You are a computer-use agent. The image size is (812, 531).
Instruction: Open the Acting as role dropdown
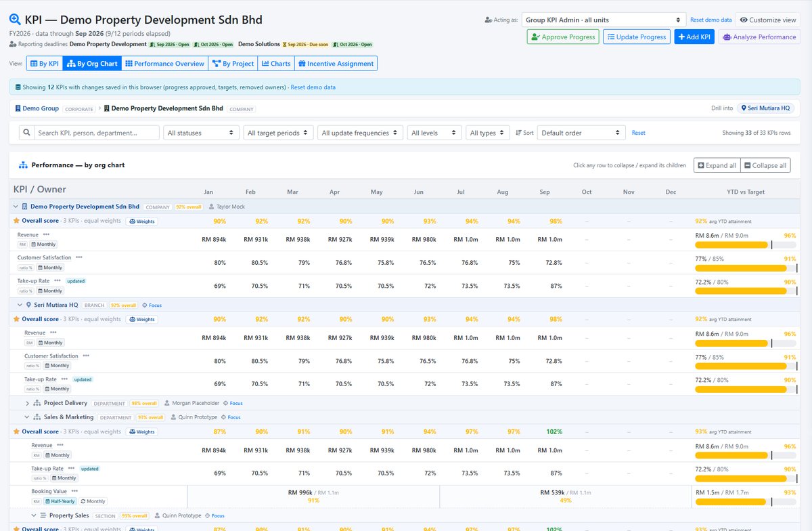[604, 20]
